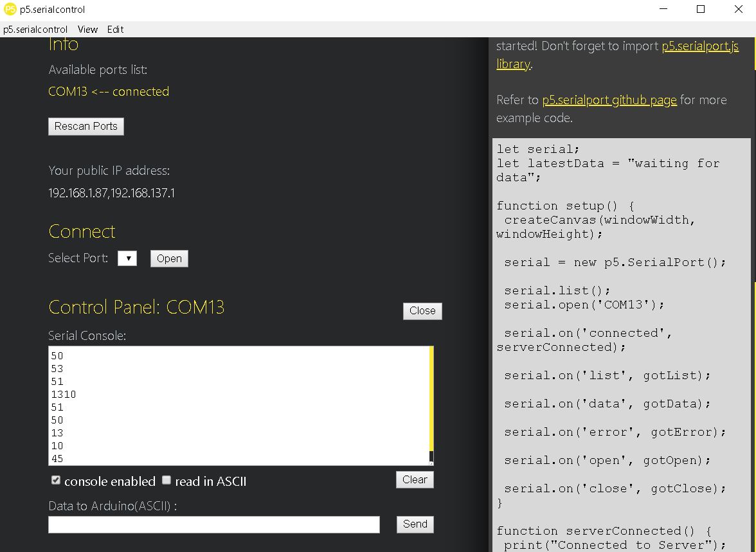
Task: Click the Send button
Action: [x=414, y=524]
